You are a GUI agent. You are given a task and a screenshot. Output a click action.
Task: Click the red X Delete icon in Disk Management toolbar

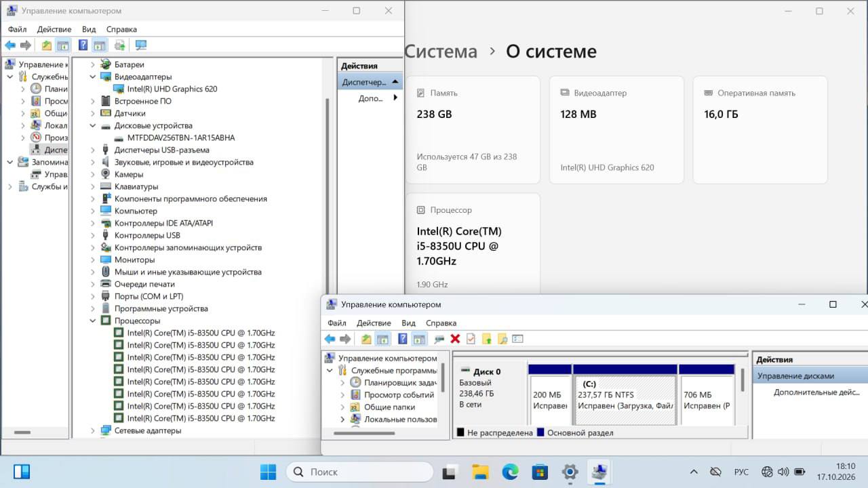455,339
